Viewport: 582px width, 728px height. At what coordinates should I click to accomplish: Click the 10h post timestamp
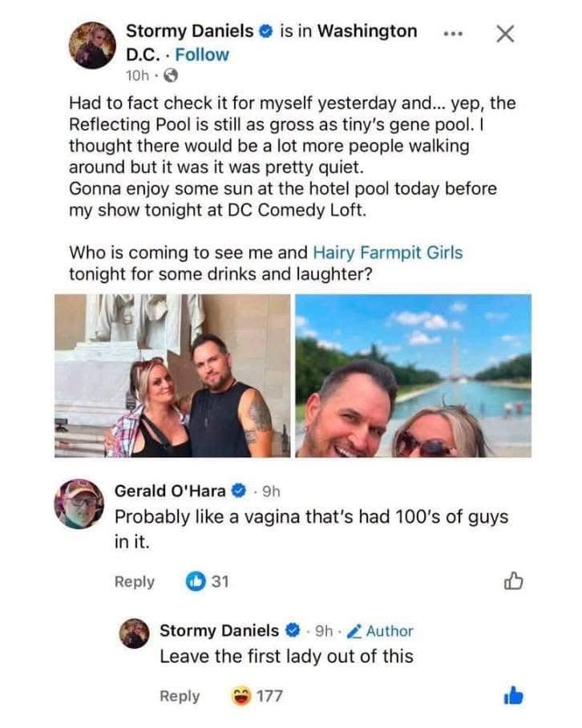click(137, 75)
